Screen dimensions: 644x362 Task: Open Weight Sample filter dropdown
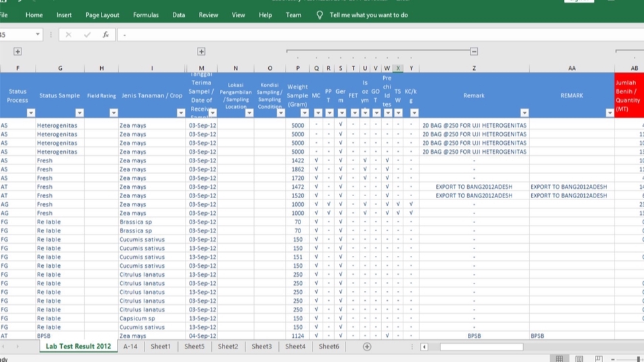coord(305,113)
